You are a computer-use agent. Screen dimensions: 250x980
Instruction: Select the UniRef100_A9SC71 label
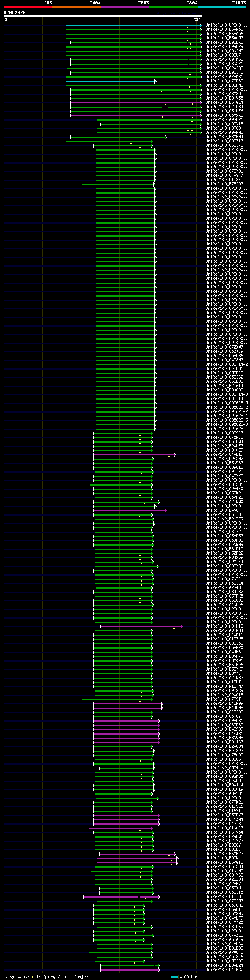(224, 120)
